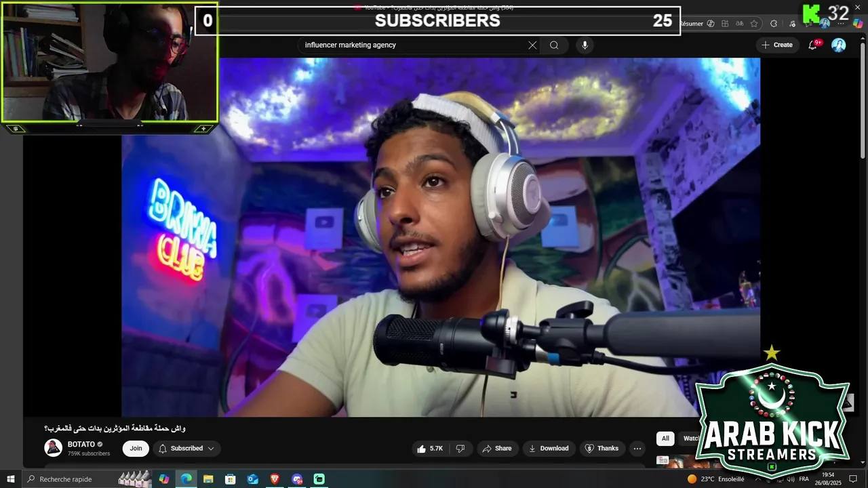Click the Arabic video title
This screenshot has width=868, height=488.
[115, 428]
